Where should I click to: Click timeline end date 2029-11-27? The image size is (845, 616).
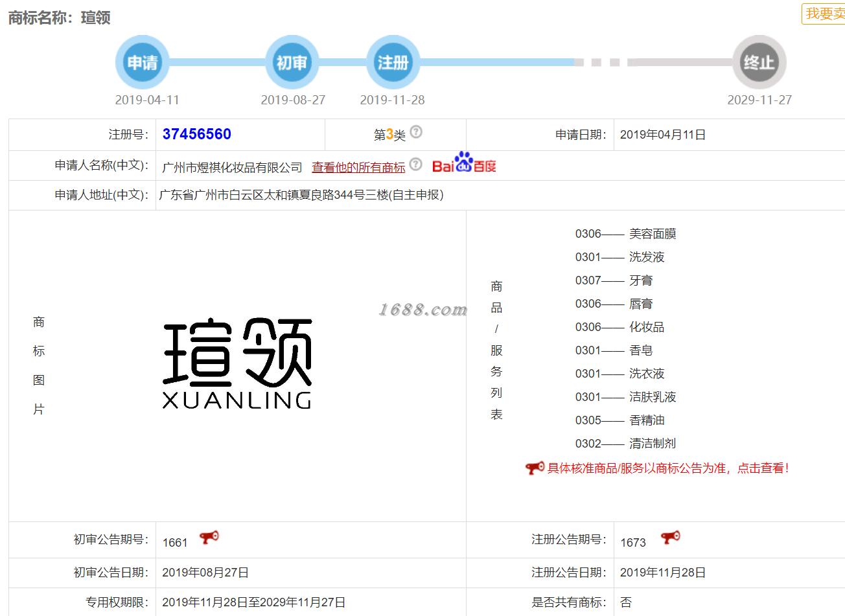(x=759, y=100)
